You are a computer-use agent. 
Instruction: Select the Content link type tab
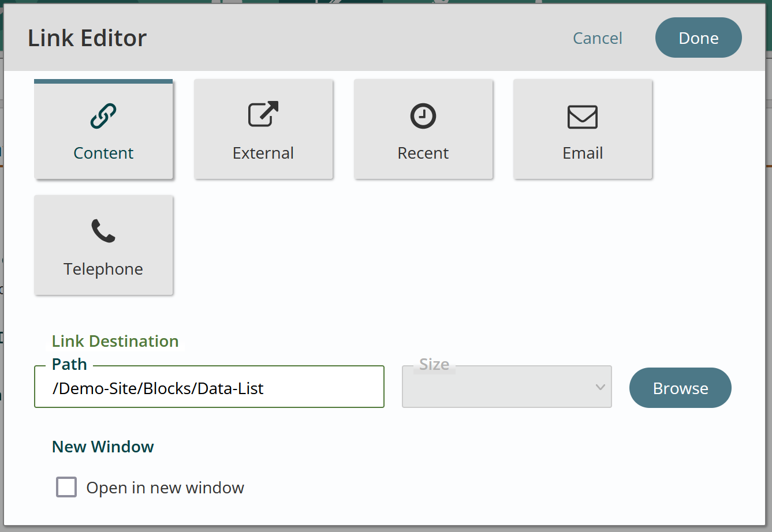103,129
